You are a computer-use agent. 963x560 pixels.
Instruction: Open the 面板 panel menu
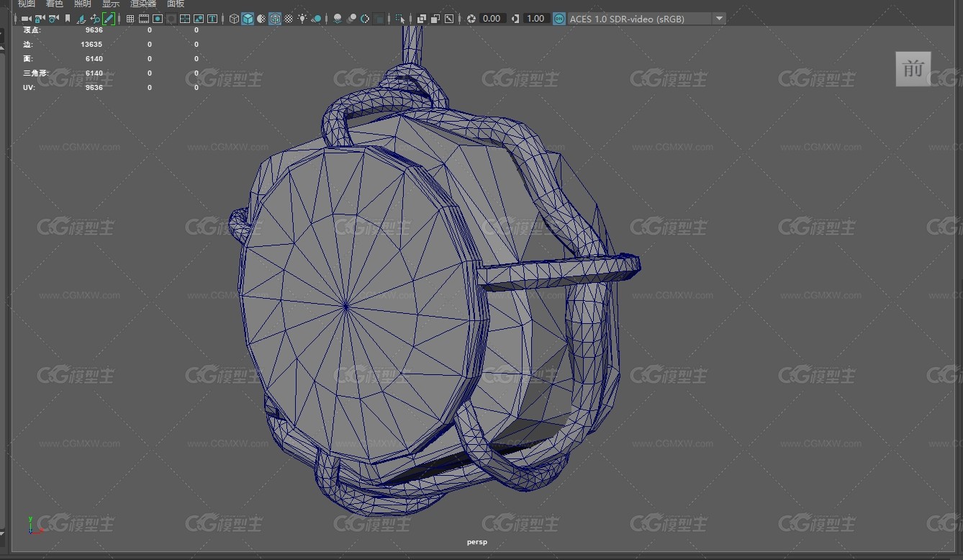(x=176, y=4)
